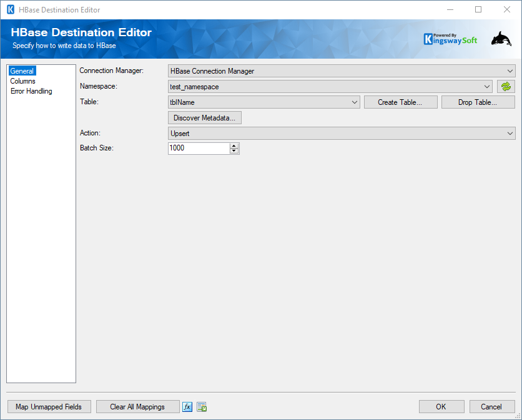Click Discover Metadata
Image resolution: width=522 pixels, height=420 pixels.
(204, 117)
